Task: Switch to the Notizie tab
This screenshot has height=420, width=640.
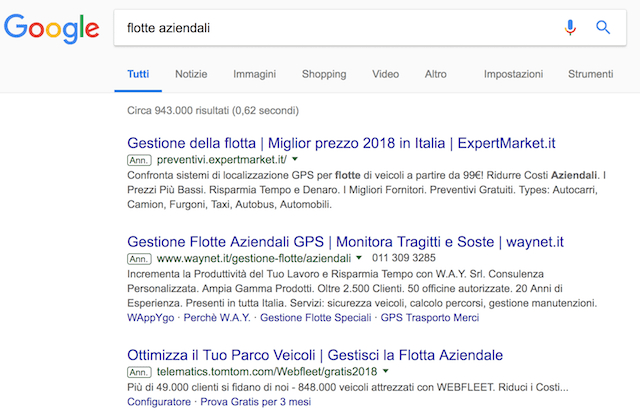Action: pos(191,74)
